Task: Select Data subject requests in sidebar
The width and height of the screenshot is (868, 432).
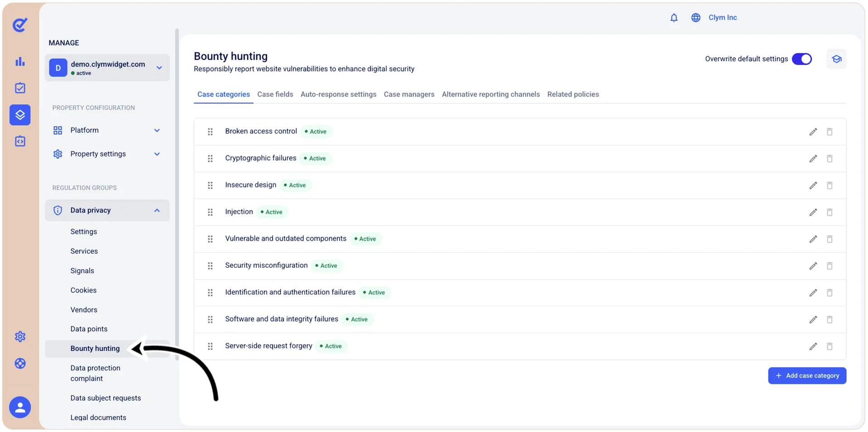Action: tap(106, 398)
